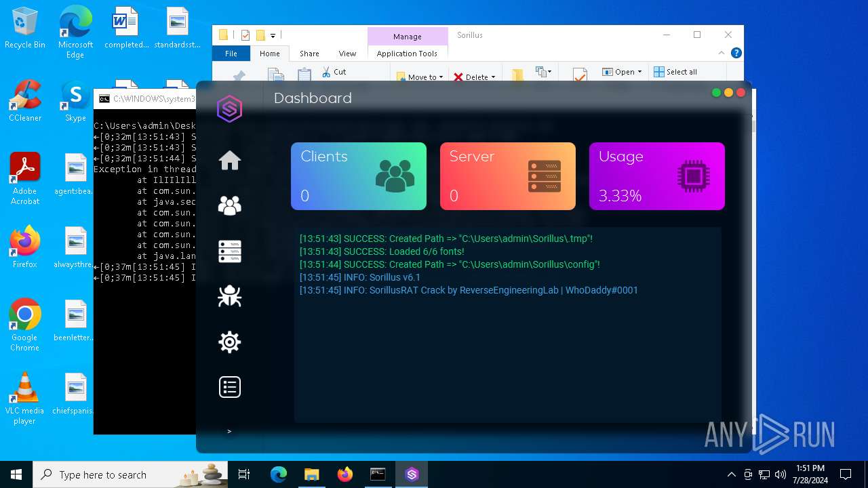The width and height of the screenshot is (868, 488).
Task: Open the Quick Access Toolbar dropdown arrow
Action: pos(273,35)
